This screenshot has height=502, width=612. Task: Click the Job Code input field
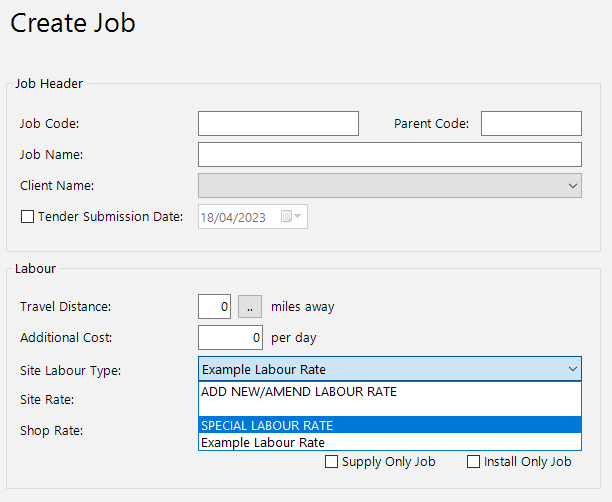(278, 123)
